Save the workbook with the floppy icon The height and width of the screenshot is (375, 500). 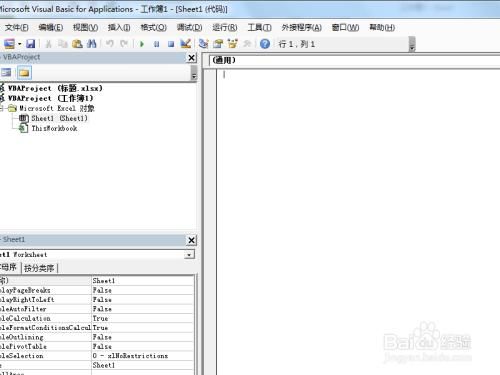tap(31, 44)
